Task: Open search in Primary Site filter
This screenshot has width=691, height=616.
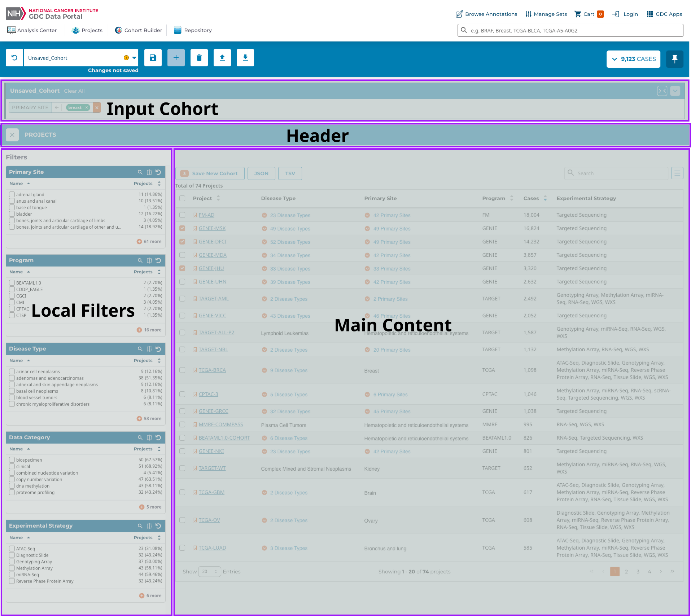Action: tap(140, 172)
